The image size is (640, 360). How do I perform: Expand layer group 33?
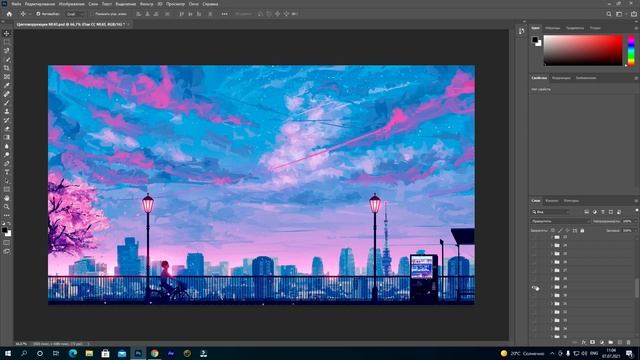[551, 320]
